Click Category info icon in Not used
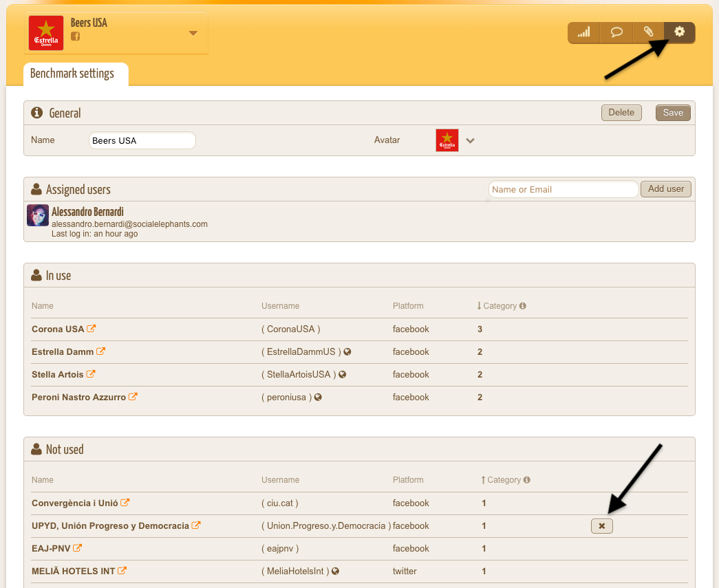Screen dimensions: 719x588 pos(527,480)
